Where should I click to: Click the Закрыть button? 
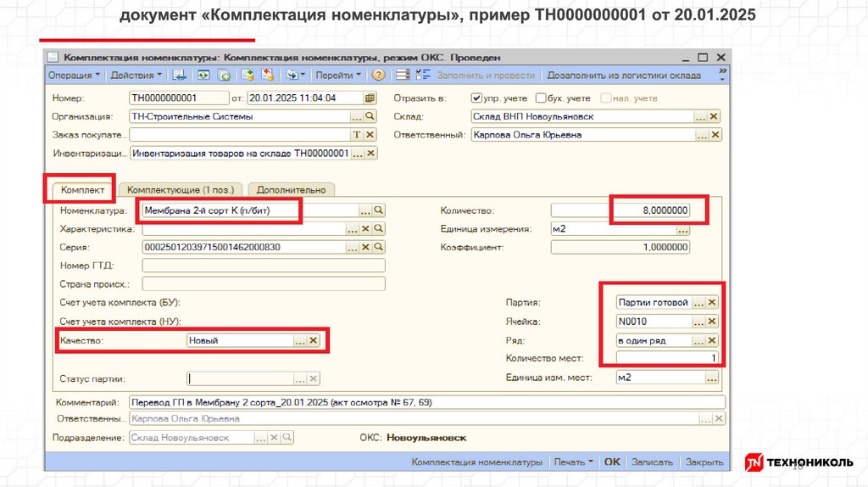[704, 462]
